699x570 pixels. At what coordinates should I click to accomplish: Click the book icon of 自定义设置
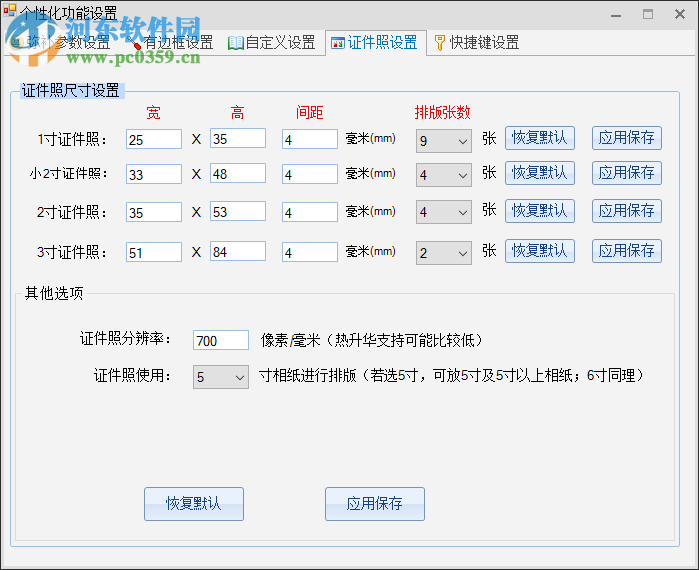[235, 43]
